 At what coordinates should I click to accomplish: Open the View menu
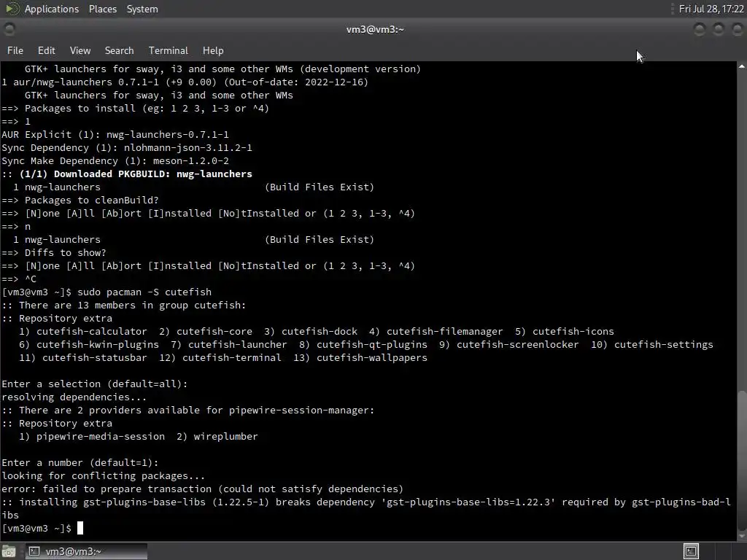click(80, 50)
